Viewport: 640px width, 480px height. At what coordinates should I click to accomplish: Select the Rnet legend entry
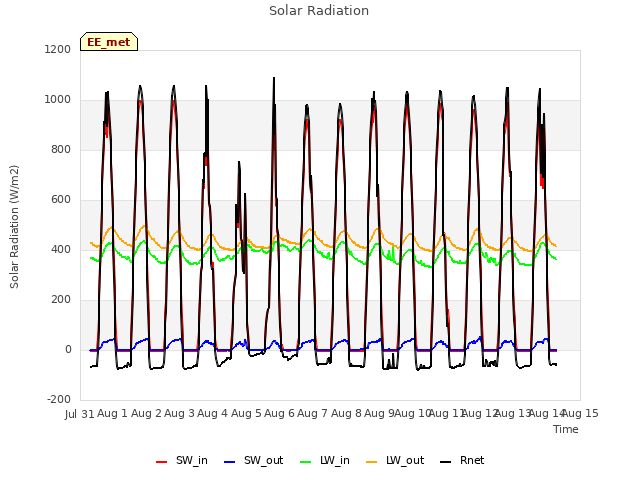(462, 460)
